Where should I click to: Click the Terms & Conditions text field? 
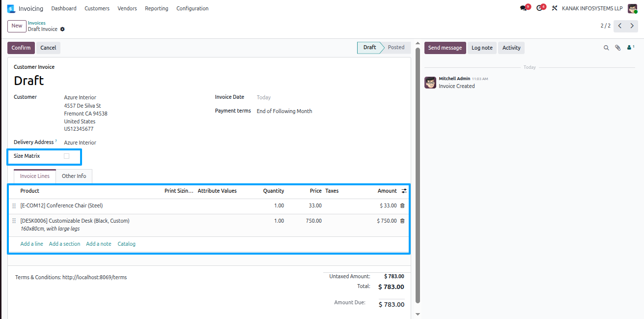[71, 277]
